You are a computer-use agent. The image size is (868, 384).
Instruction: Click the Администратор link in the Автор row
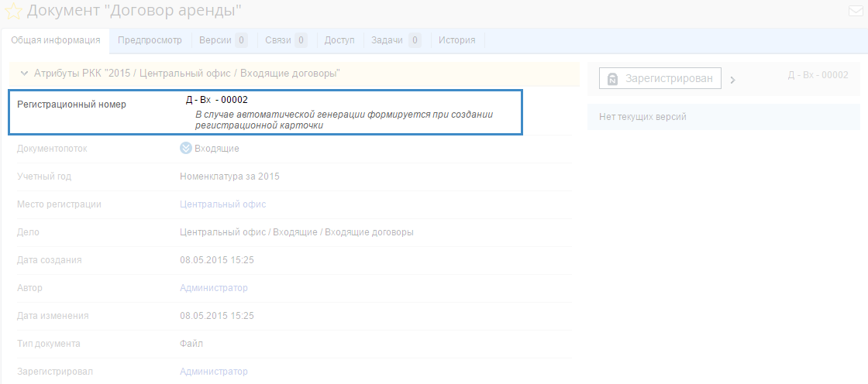[x=214, y=288]
